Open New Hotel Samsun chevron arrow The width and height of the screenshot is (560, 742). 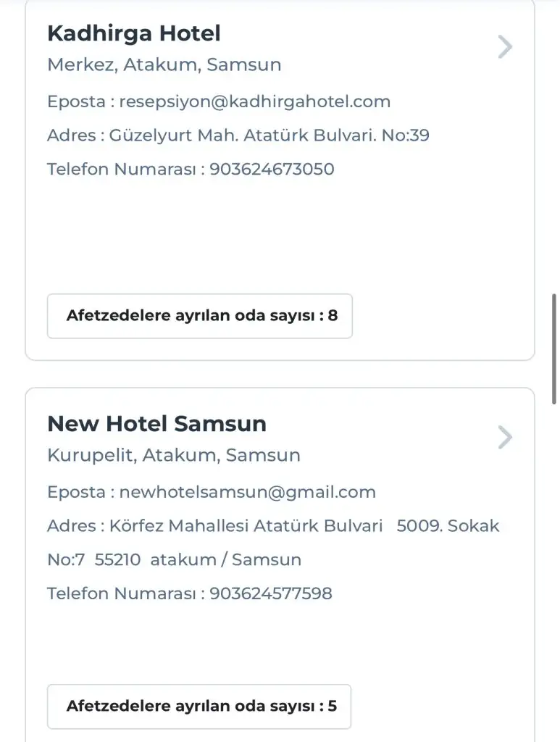(x=505, y=438)
